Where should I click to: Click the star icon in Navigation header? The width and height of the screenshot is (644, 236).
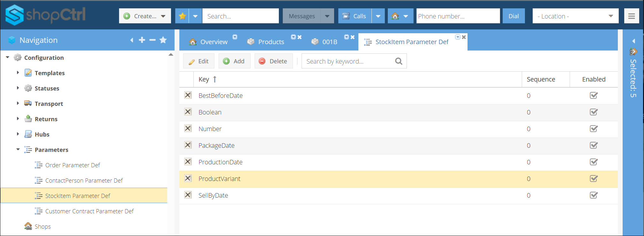click(163, 40)
